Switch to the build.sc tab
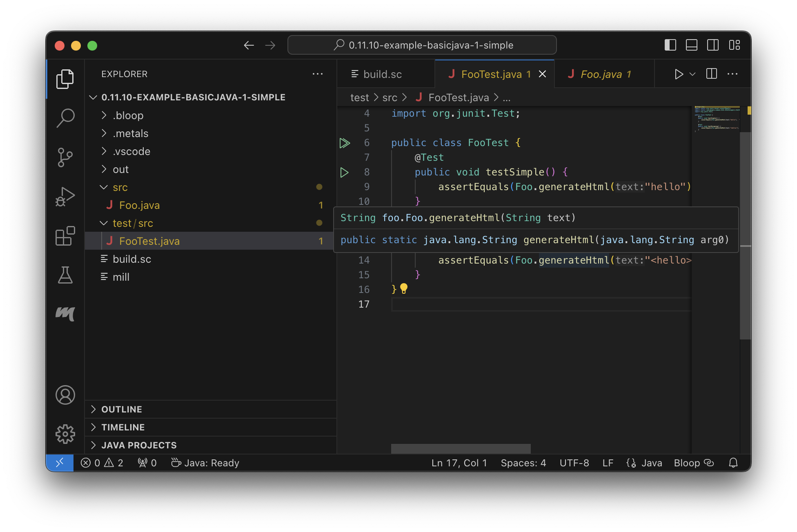This screenshot has width=797, height=532. coord(382,74)
